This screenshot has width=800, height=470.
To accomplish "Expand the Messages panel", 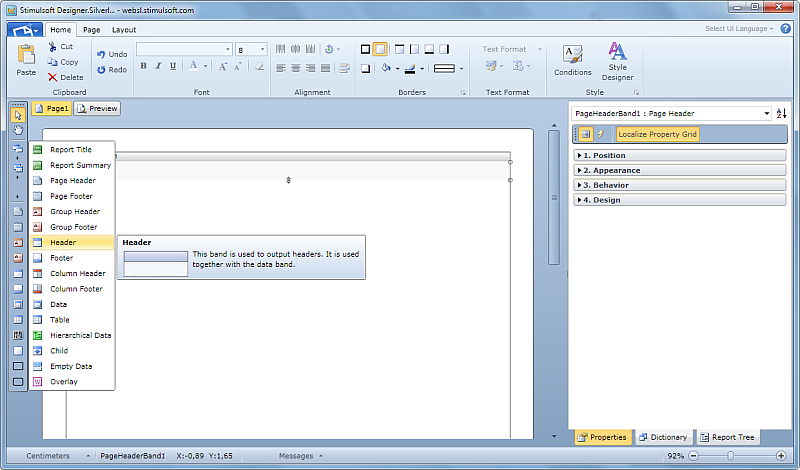I will click(301, 456).
